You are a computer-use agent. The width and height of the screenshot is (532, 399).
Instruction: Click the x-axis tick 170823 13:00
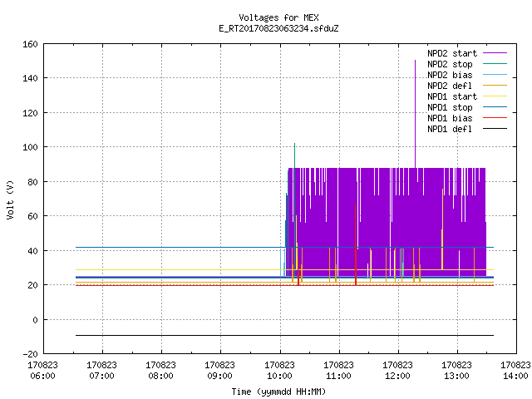(x=456, y=371)
